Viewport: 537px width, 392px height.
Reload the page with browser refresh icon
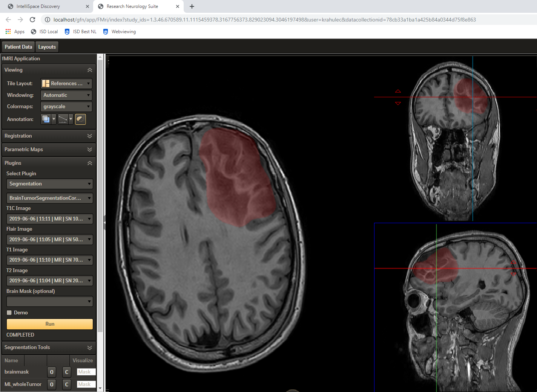click(32, 20)
